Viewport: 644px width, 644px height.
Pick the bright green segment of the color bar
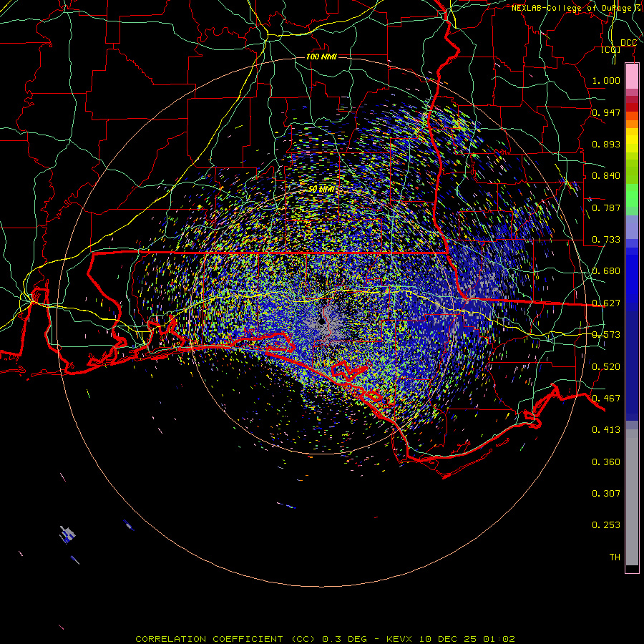[632, 195]
